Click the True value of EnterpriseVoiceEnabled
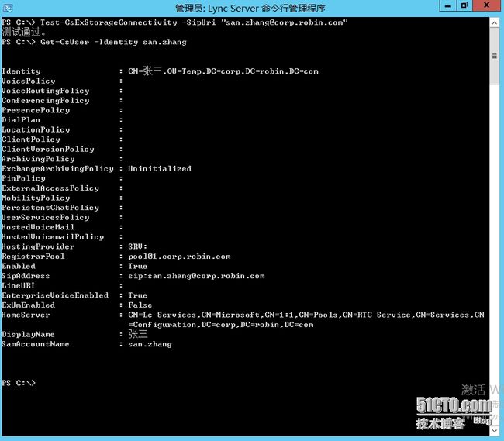 tap(137, 295)
